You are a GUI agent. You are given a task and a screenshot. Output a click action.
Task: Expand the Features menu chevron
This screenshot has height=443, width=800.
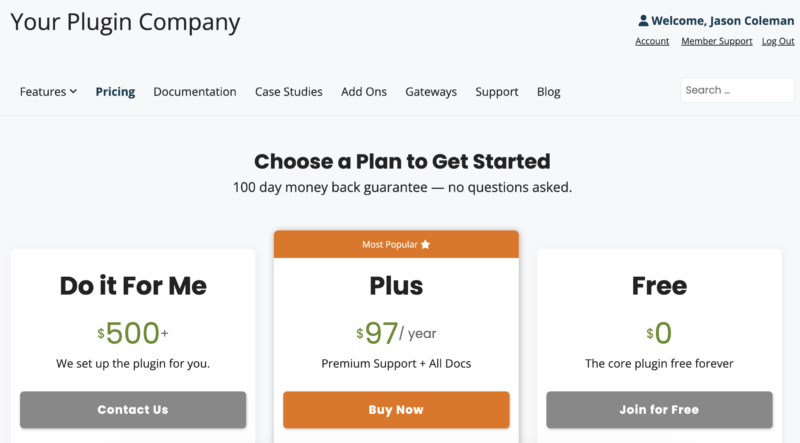[x=73, y=91]
